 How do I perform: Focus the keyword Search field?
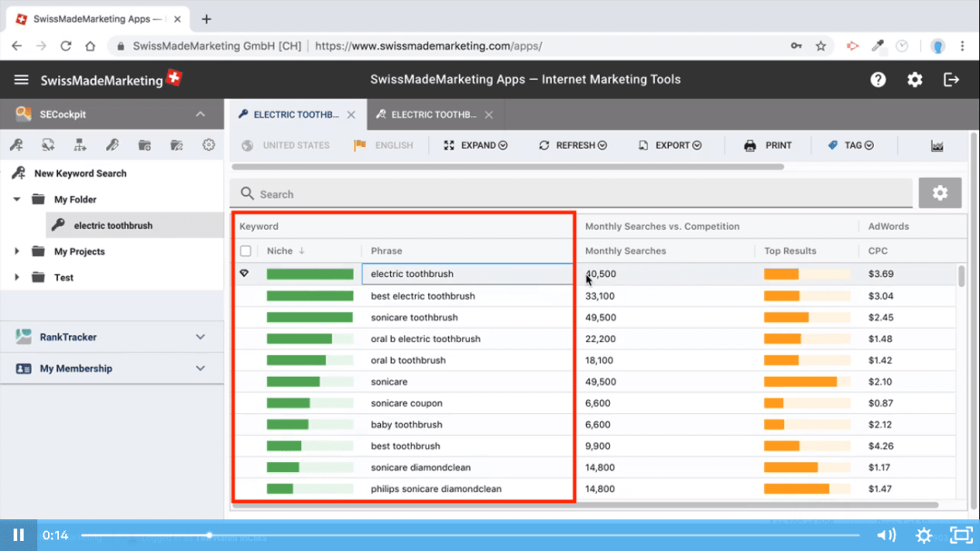click(572, 194)
